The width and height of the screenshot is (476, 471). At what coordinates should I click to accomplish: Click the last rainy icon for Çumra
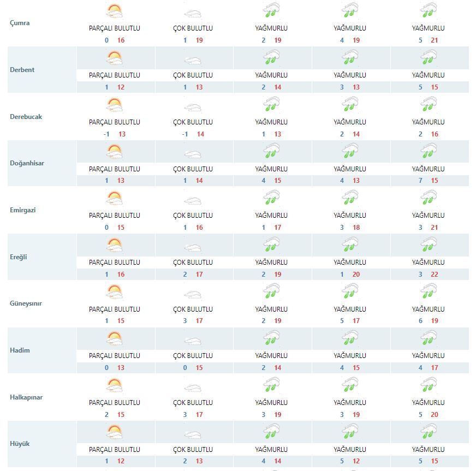click(429, 10)
